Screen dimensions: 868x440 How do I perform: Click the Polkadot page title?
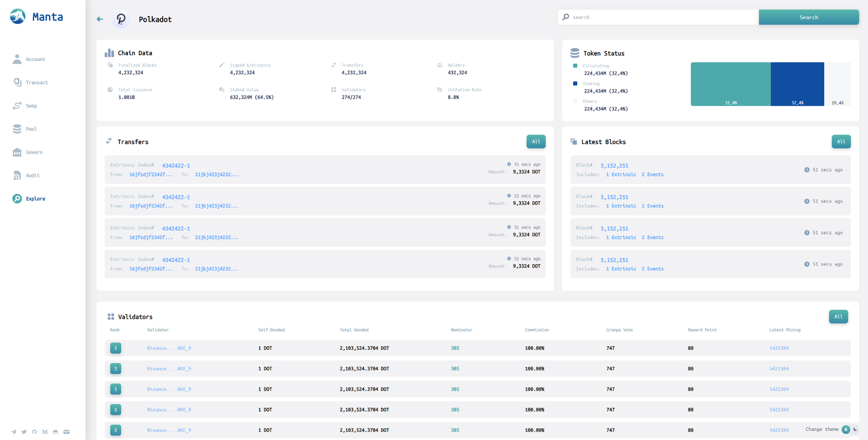155,20
